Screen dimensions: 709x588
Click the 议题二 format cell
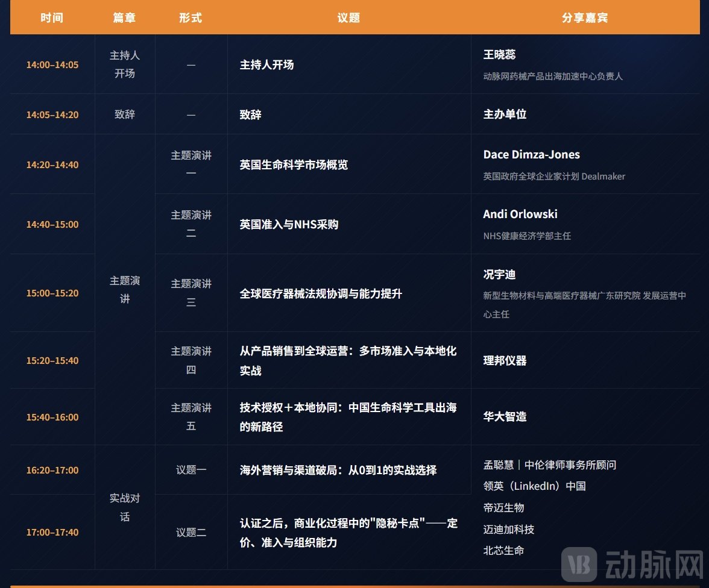pos(191,533)
